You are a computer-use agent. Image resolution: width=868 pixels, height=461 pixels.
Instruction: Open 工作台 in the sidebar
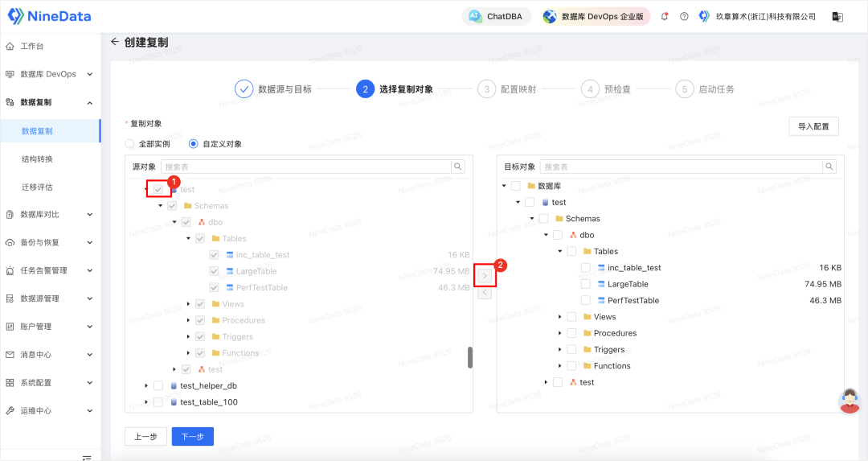[x=32, y=46]
